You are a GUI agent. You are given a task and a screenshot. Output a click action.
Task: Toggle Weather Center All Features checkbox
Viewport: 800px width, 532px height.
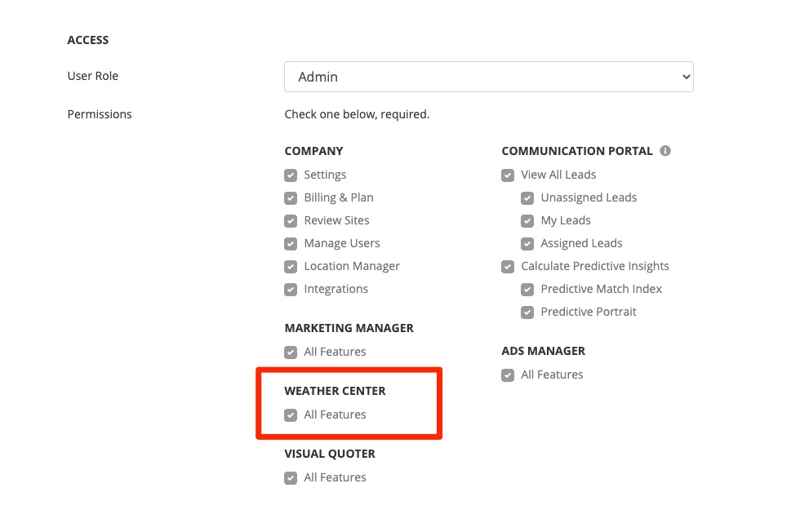(x=291, y=415)
